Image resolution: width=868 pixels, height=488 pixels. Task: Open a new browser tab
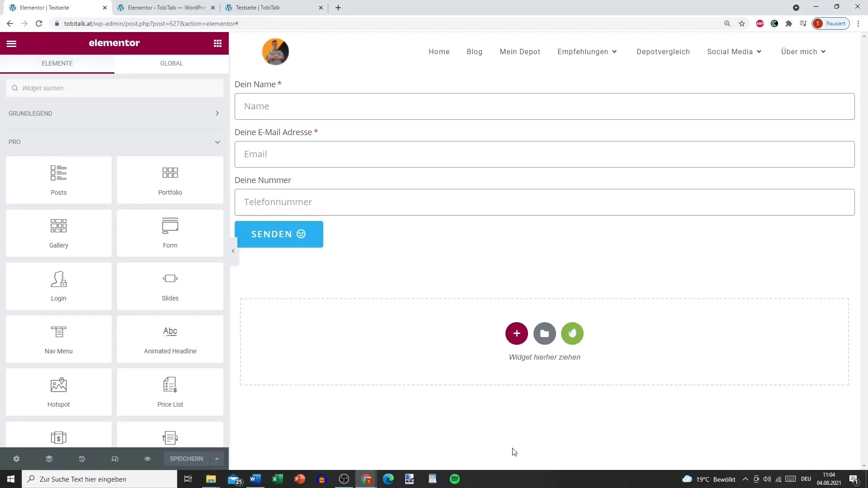click(x=338, y=8)
